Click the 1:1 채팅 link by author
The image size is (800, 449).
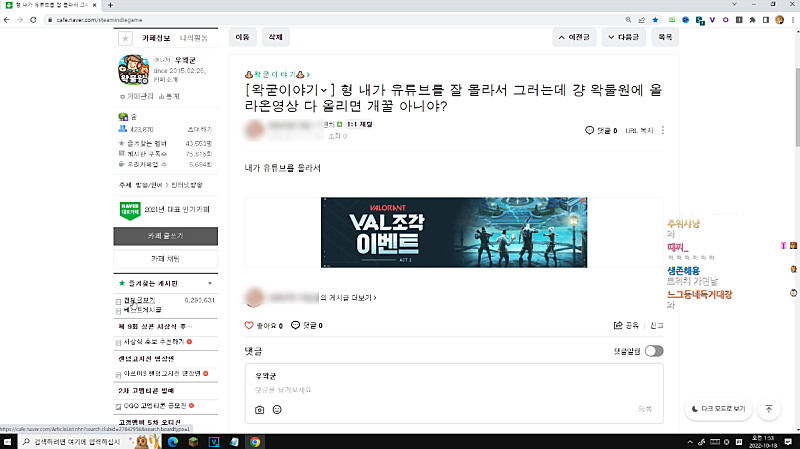[360, 124]
